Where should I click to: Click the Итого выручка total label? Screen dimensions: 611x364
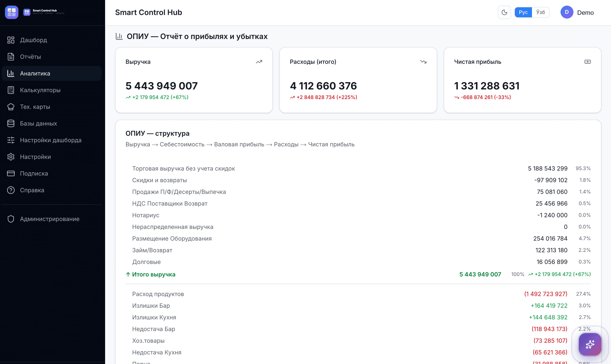pyautogui.click(x=154, y=275)
